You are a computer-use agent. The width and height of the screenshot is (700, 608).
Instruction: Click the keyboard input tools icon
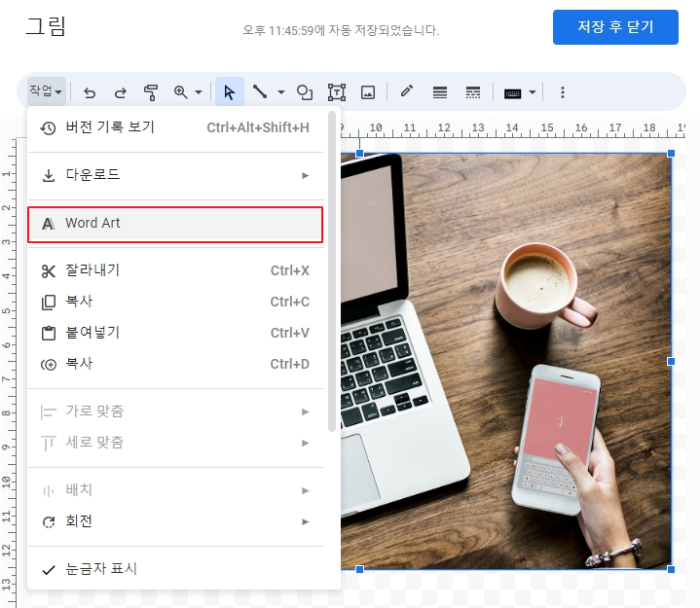(x=512, y=93)
